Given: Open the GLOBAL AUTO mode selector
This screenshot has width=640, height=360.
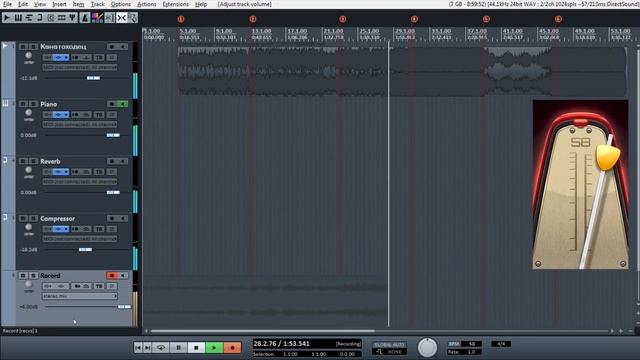Looking at the screenshot, I should (389, 348).
